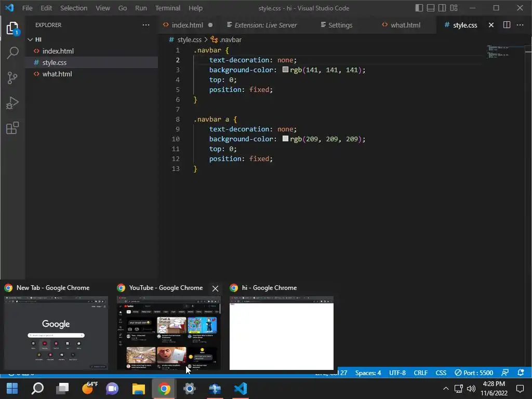Open File Explorer from taskbar
Screen dimensions: 532x399
[x=138, y=389]
